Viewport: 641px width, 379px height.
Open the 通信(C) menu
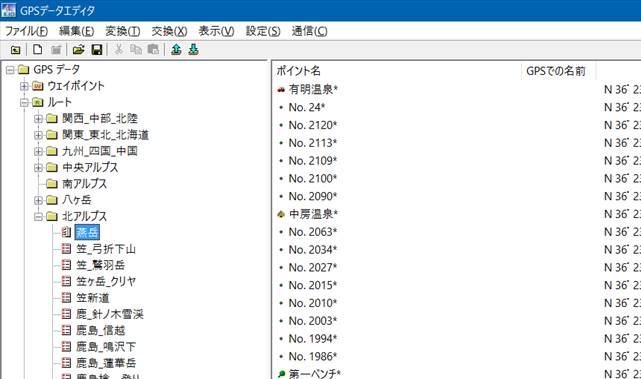click(x=309, y=31)
